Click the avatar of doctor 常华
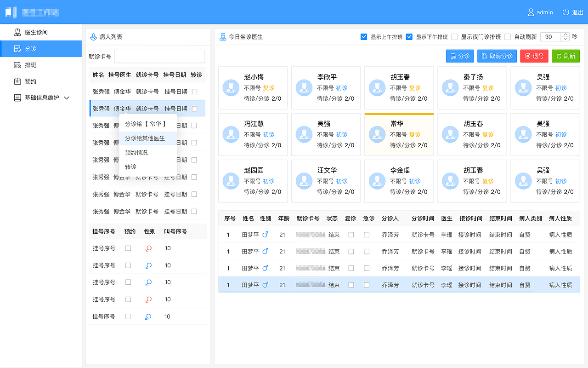Viewport: 588px width, 368px height. (x=377, y=134)
